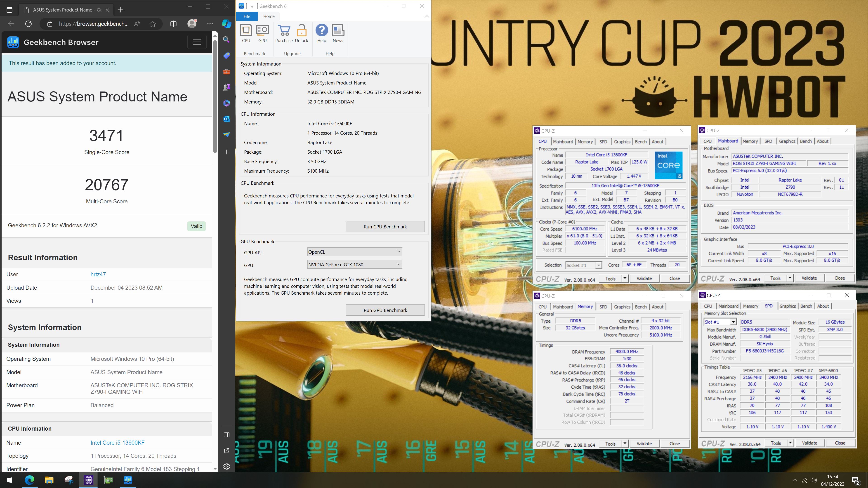868x488 pixels.
Task: Open the Help question mark icon
Action: pos(322,33)
